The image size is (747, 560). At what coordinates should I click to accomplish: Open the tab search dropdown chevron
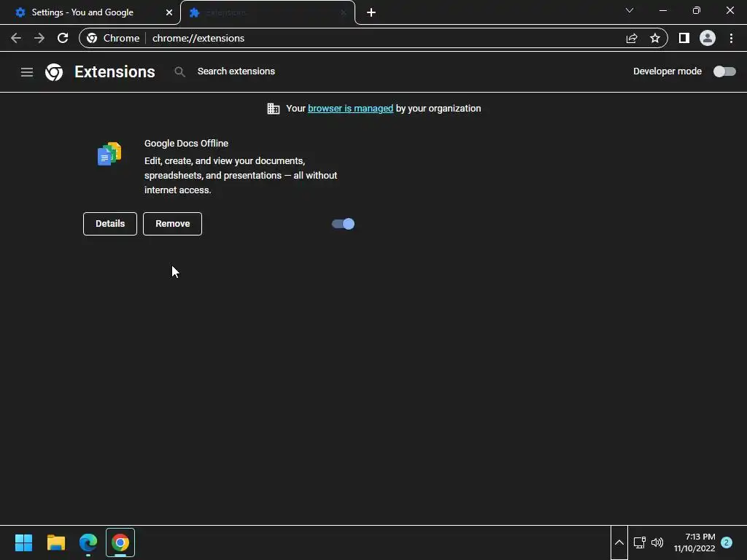click(x=630, y=10)
